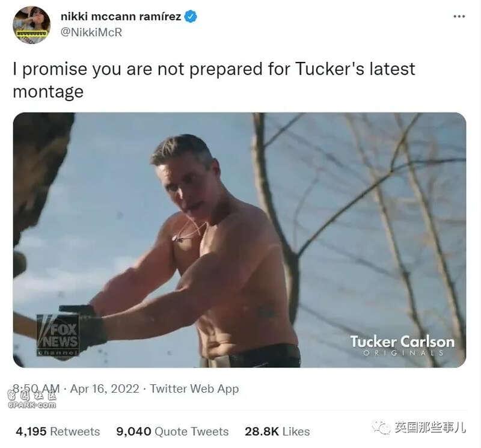Open nikki mccann ramírez profile avatar
The height and width of the screenshot is (448, 481).
pos(32,25)
